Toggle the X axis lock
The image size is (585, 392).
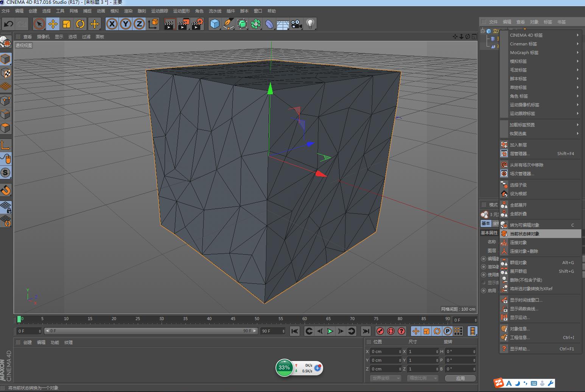[112, 24]
